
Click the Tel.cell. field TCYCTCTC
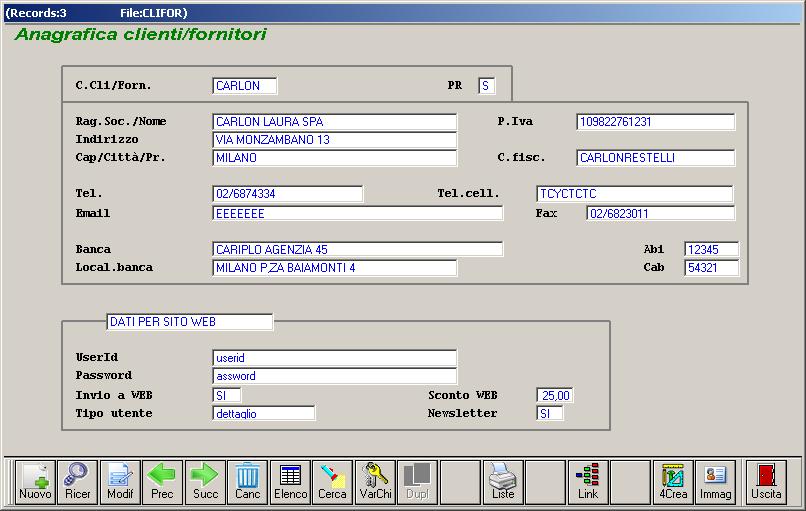click(634, 194)
